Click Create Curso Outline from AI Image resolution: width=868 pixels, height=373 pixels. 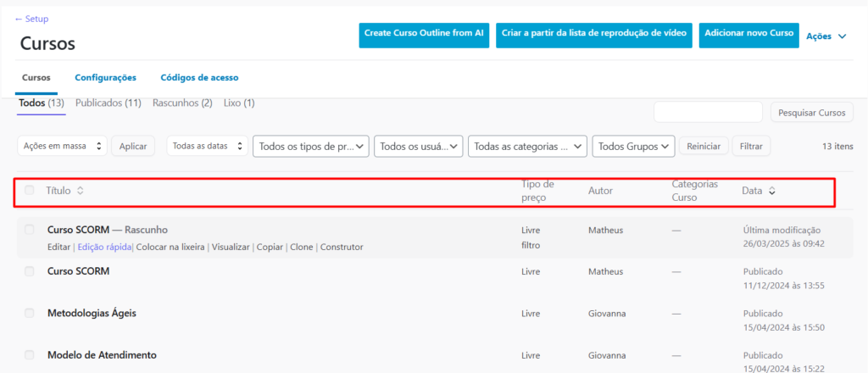(424, 35)
